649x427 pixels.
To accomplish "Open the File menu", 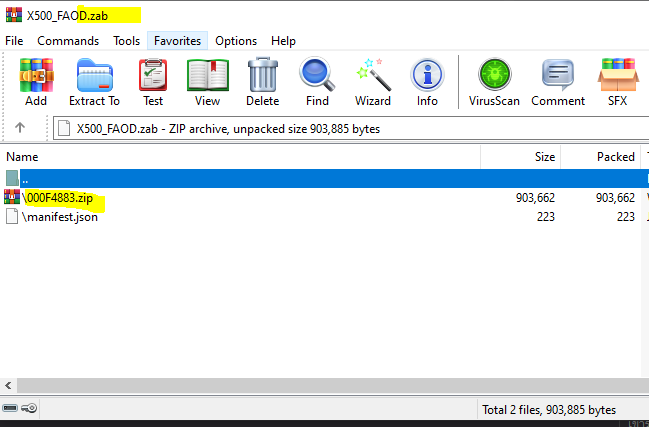I will (x=14, y=41).
